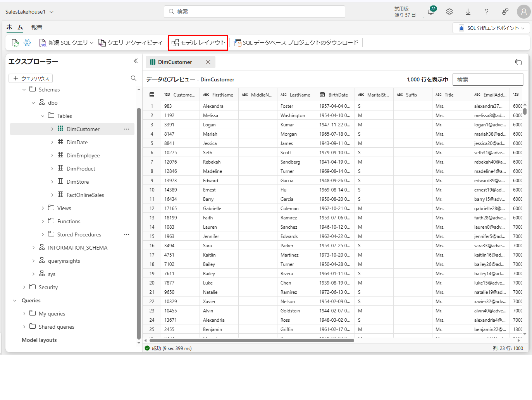The image size is (532, 400).
Task: Click the BirthDate column header
Action: coord(335,95)
